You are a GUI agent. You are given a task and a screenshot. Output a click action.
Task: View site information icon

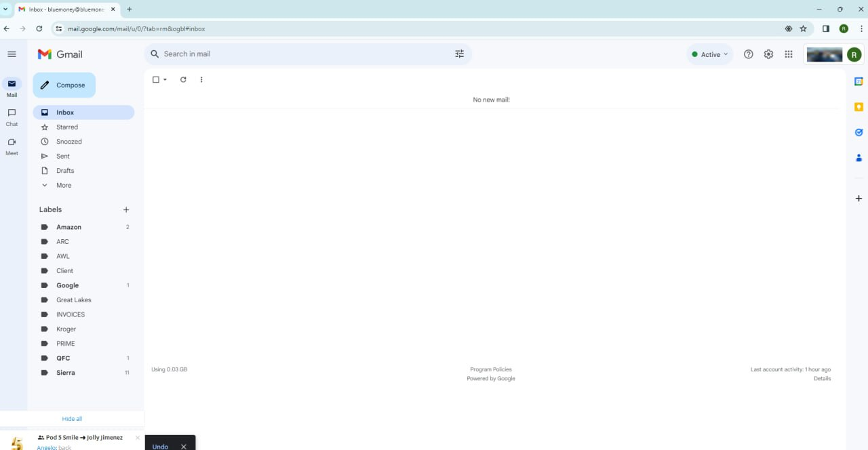[x=59, y=28]
